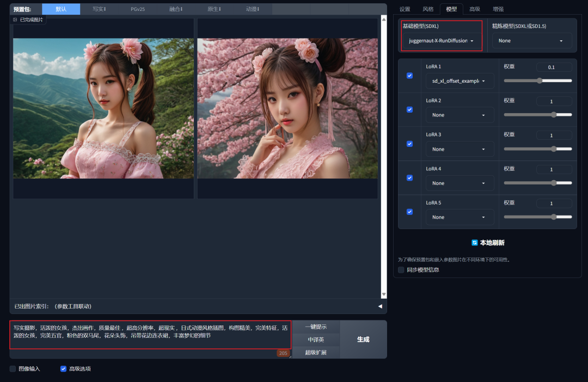
Task: Adjust the LoRA 3 weight slider
Action: [x=538, y=149]
